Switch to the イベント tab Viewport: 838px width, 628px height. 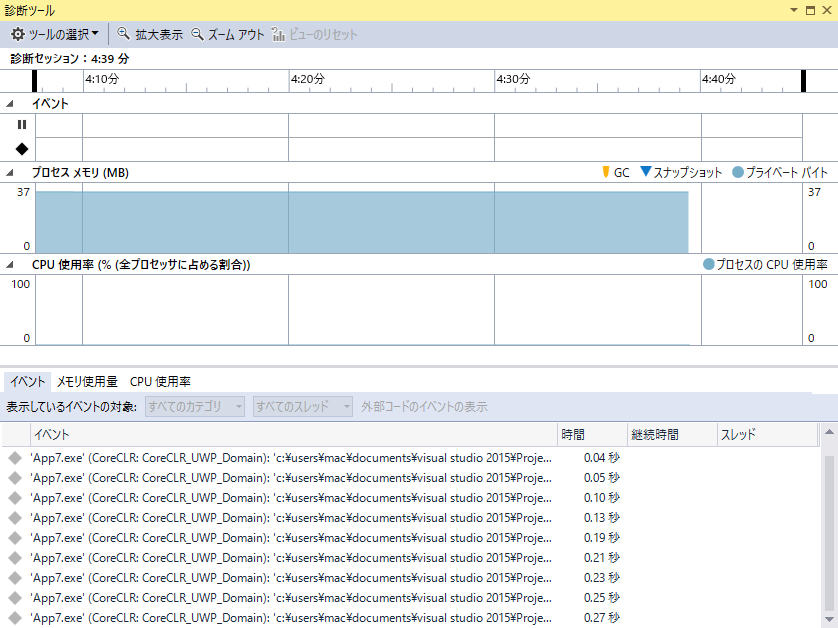tap(28, 382)
